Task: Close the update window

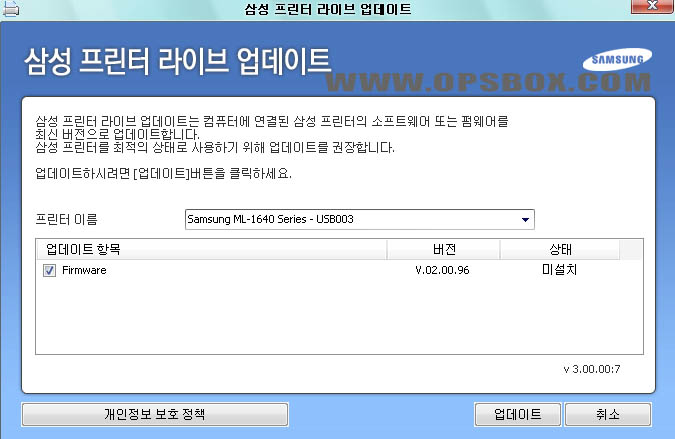Action: click(652, 6)
